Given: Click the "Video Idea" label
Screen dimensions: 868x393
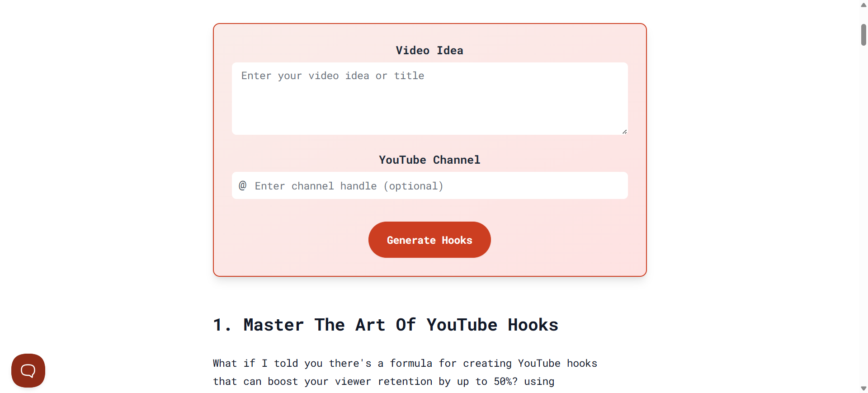Looking at the screenshot, I should coord(429,50).
